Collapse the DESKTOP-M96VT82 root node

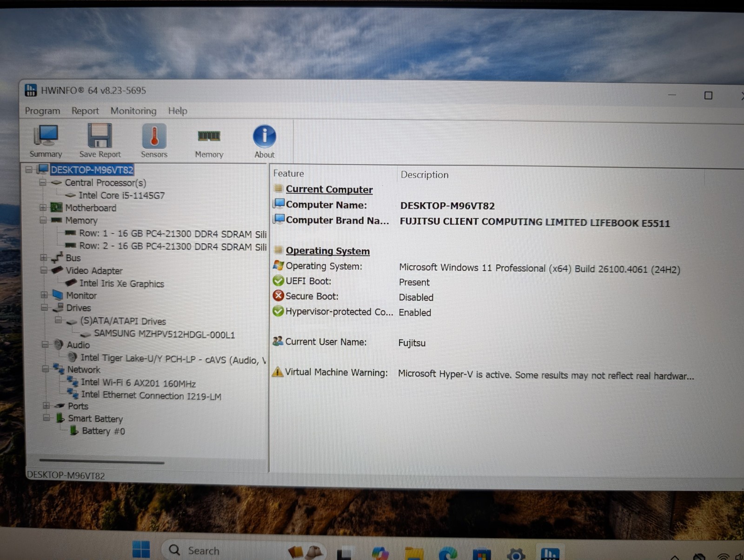click(x=29, y=169)
